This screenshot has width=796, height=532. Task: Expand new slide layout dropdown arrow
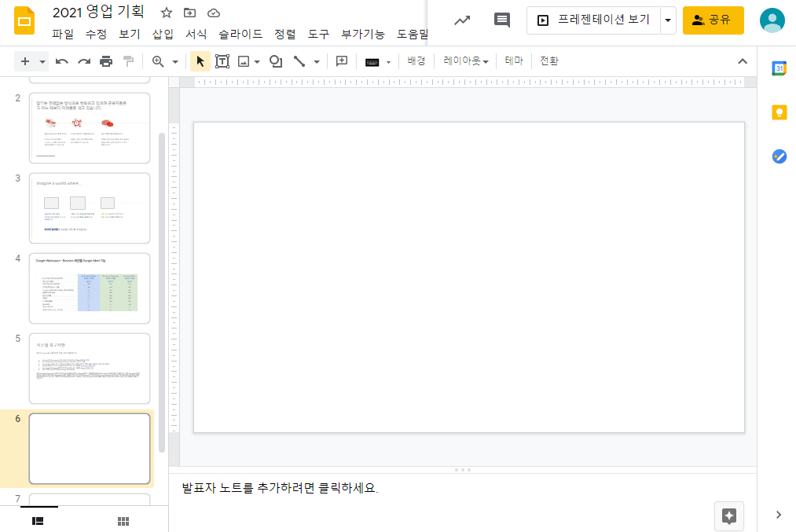(x=42, y=62)
